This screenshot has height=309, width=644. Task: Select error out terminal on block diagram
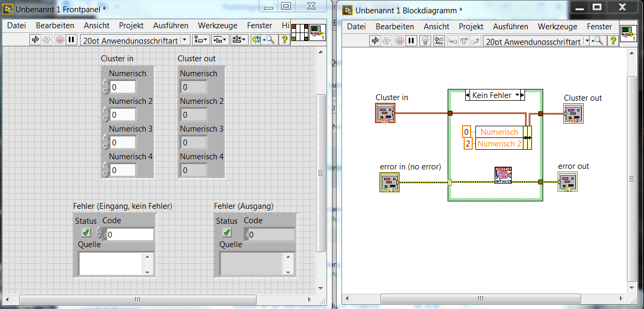pyautogui.click(x=568, y=182)
